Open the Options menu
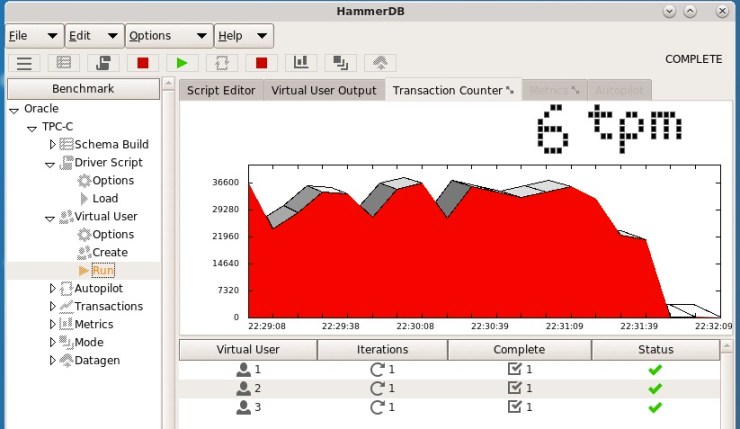The width and height of the screenshot is (740, 429). click(x=169, y=36)
